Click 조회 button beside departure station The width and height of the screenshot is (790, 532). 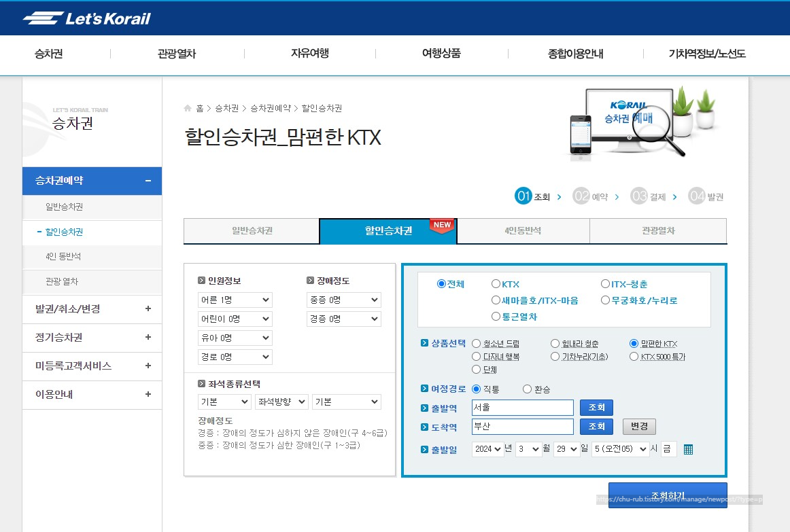pyautogui.click(x=596, y=407)
